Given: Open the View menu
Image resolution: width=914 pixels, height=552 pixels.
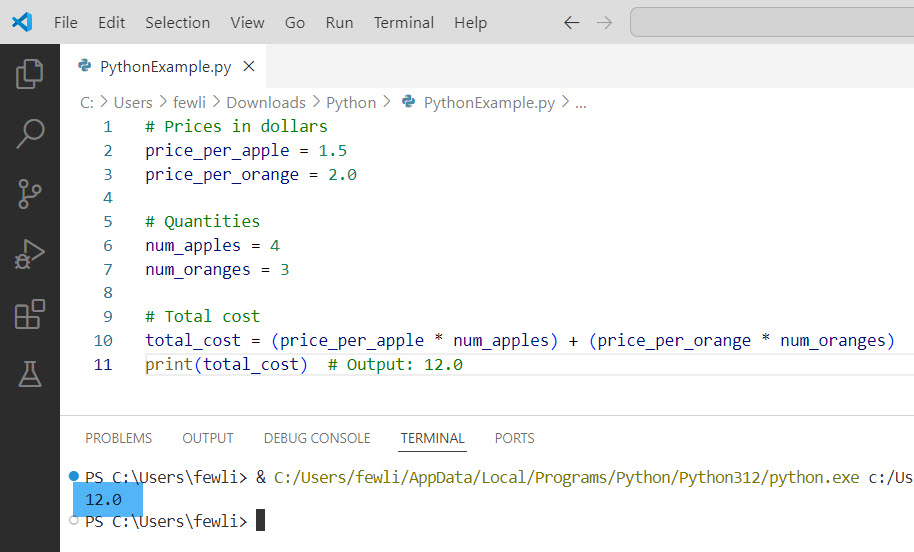Looking at the screenshot, I should (x=247, y=23).
